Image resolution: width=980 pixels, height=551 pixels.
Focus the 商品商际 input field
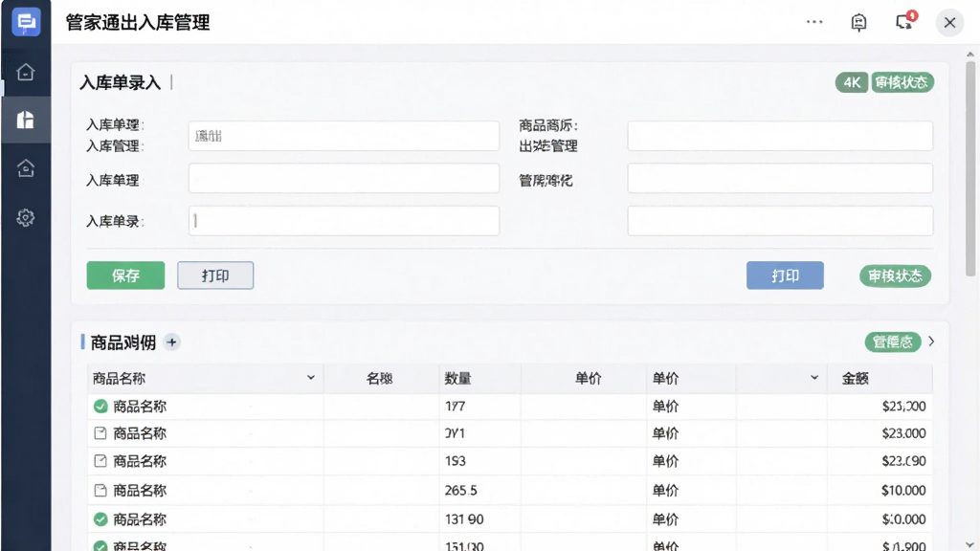coord(780,136)
